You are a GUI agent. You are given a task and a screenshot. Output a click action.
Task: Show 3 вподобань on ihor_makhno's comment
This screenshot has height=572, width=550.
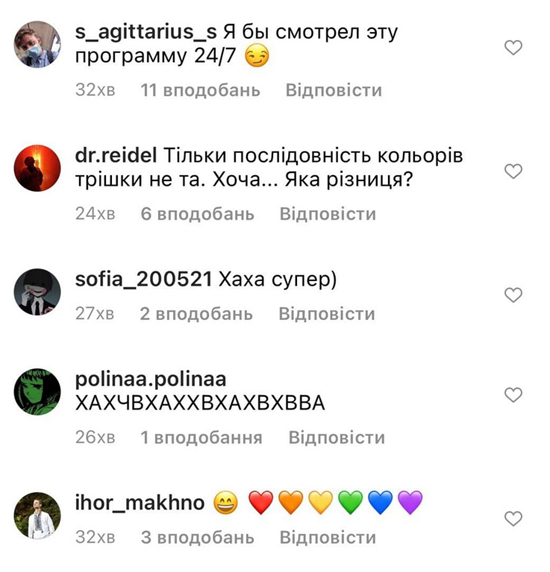(197, 537)
